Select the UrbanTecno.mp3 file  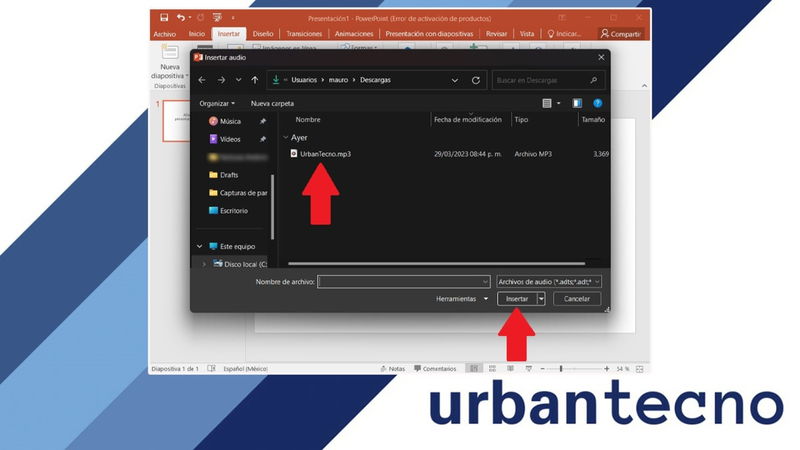click(325, 154)
